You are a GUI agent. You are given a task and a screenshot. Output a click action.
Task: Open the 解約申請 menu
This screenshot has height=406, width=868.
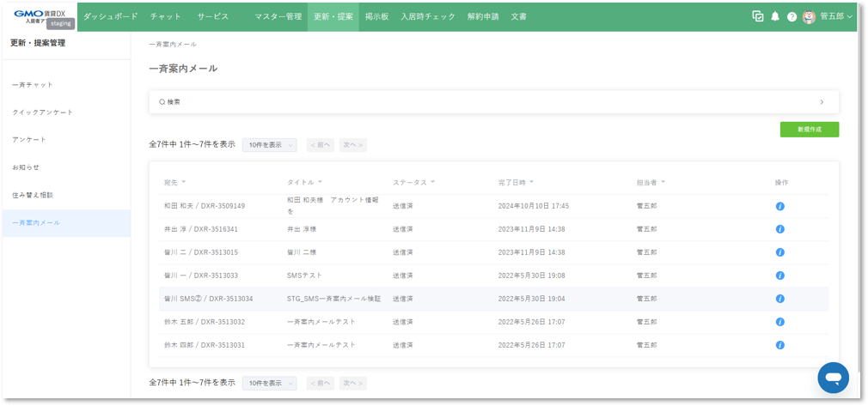[x=483, y=16]
